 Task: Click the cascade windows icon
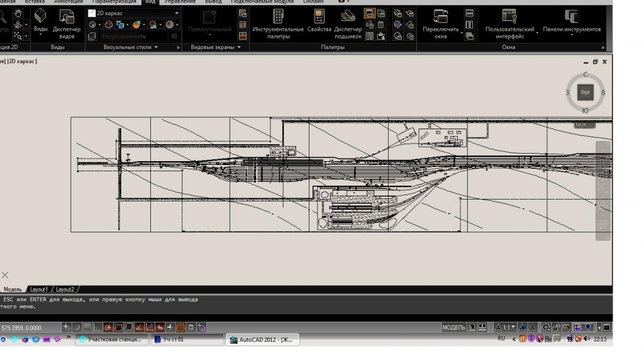coord(469,37)
